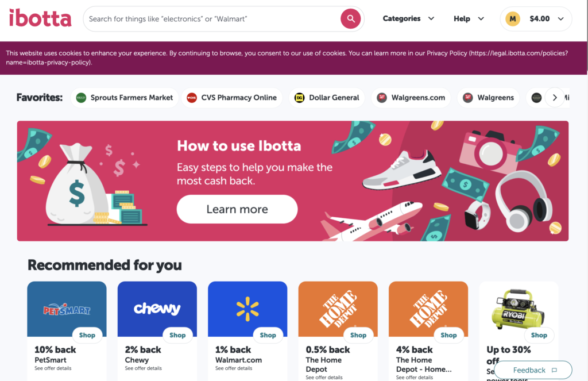
Task: Click the Walgreens favorite pill
Action: click(488, 98)
